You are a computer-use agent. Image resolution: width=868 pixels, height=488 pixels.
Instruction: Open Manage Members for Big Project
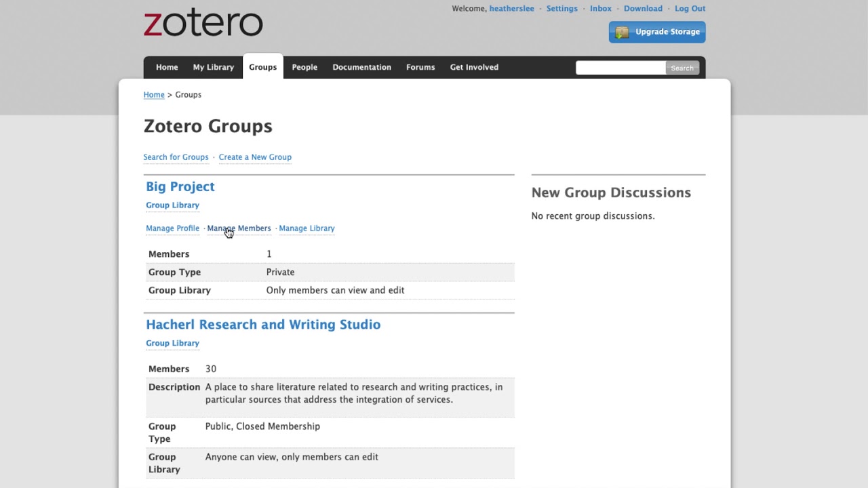tap(239, 228)
